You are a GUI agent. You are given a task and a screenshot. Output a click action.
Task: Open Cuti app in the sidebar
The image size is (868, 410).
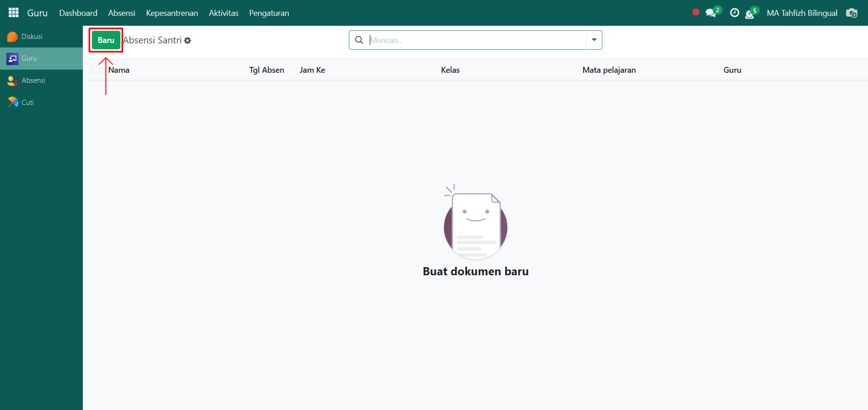(27, 103)
